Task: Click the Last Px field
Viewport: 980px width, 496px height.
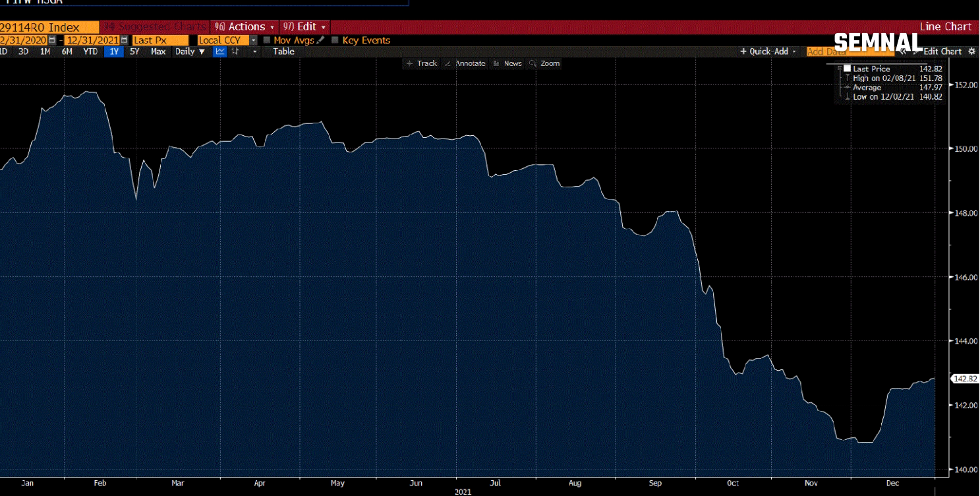Action: (160, 40)
